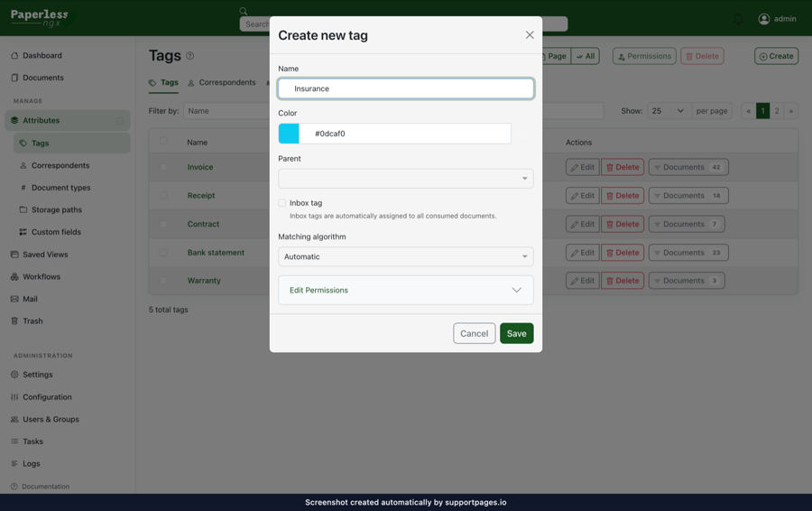Open Settings under Administration
This screenshot has height=511, width=812.
tap(37, 375)
